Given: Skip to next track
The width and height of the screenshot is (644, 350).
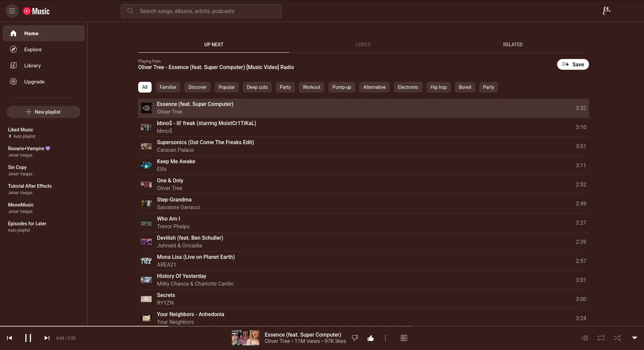Looking at the screenshot, I should [47, 338].
